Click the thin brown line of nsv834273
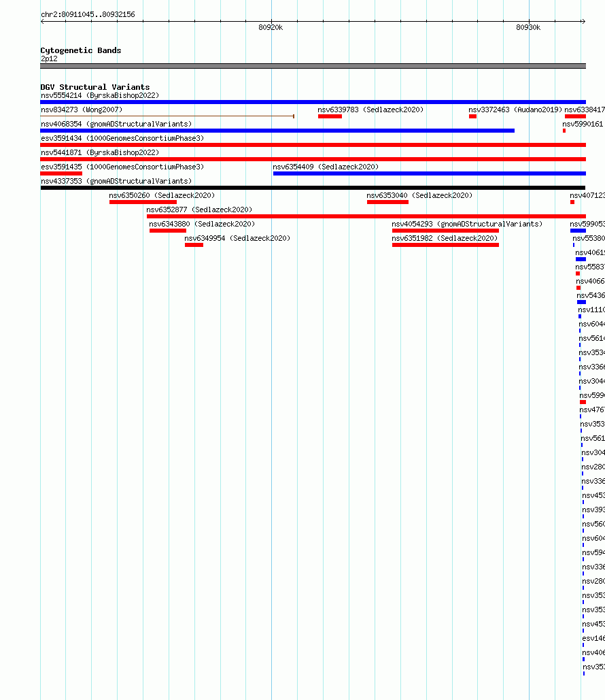This screenshot has width=605, height=700. click(x=167, y=116)
